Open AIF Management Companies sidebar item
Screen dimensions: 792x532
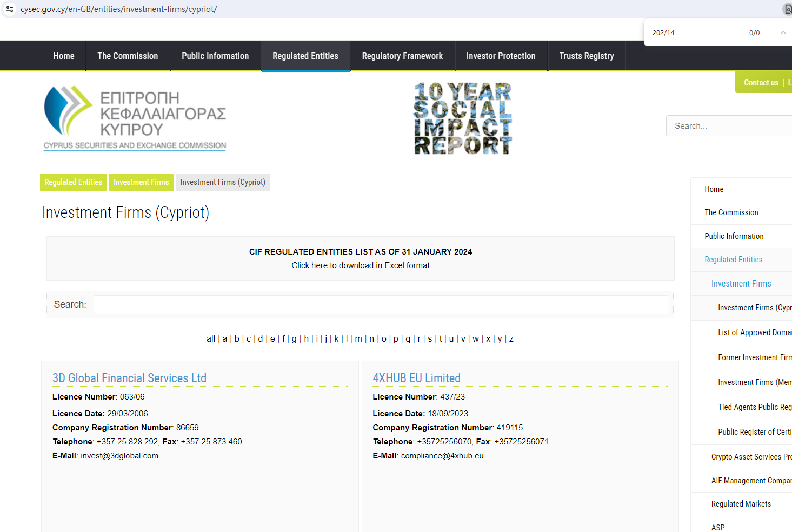751,481
